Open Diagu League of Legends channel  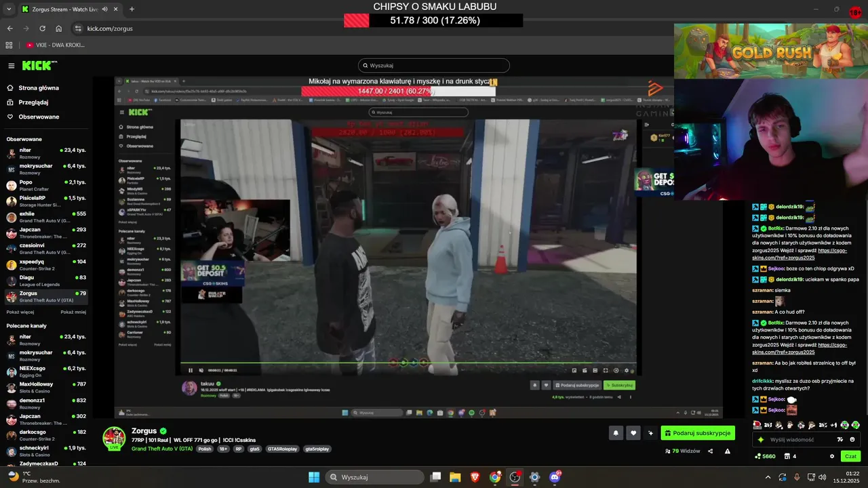[46, 281]
